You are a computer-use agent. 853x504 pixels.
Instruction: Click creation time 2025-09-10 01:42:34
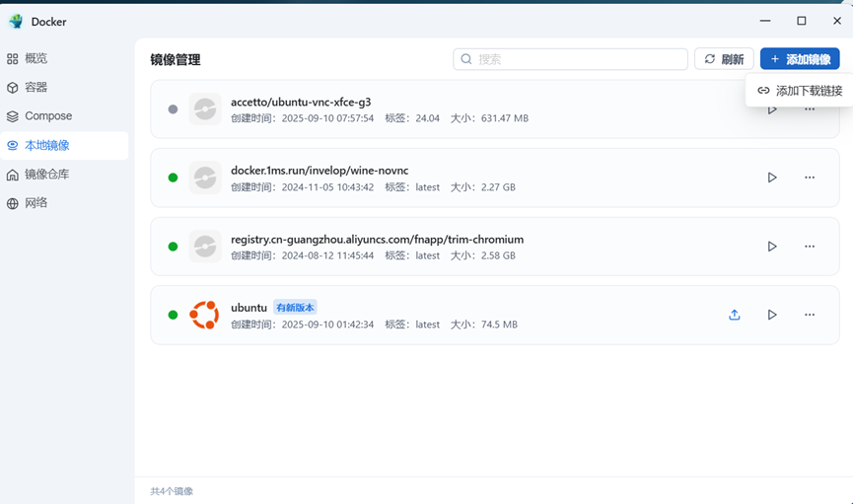(327, 324)
